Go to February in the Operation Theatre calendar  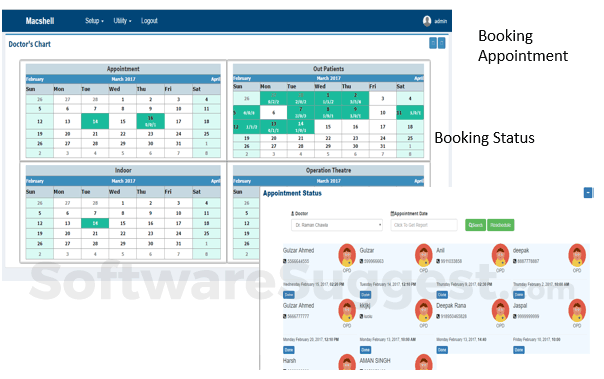point(242,181)
